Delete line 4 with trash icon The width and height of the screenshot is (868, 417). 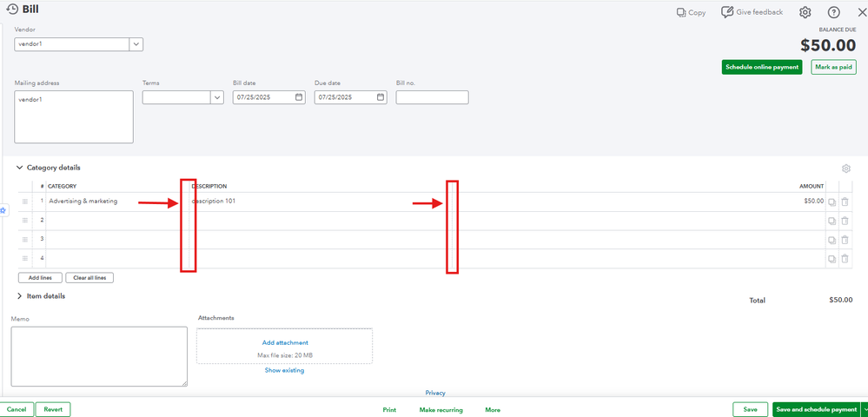845,259
